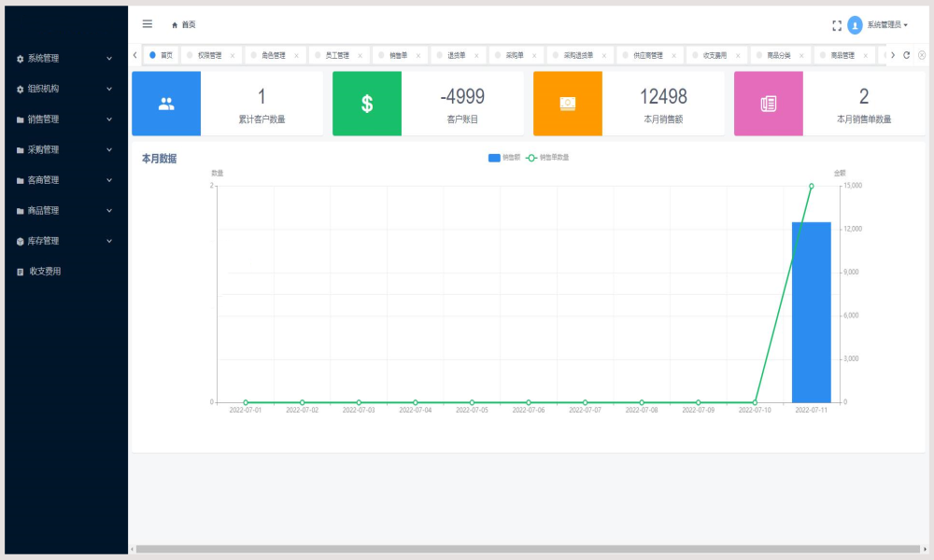This screenshot has height=560, width=934.
Task: Click the orange monthly sales icon
Action: click(x=568, y=104)
